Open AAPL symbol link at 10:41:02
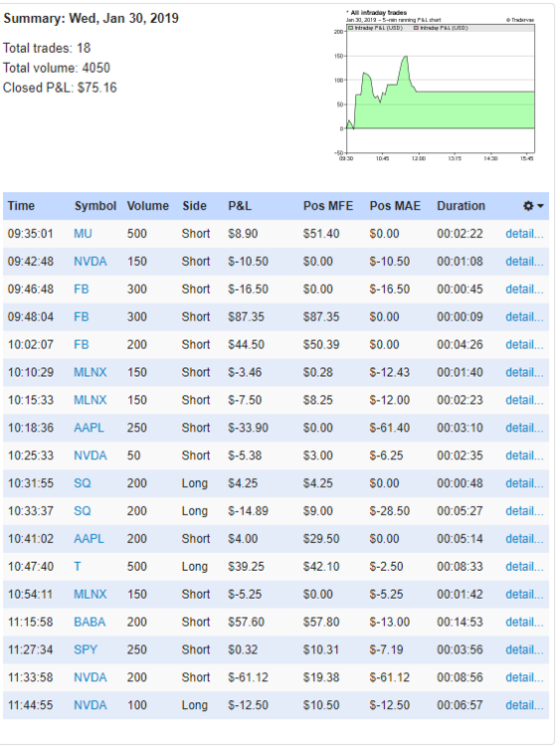This screenshot has height=746, width=560. point(89,538)
